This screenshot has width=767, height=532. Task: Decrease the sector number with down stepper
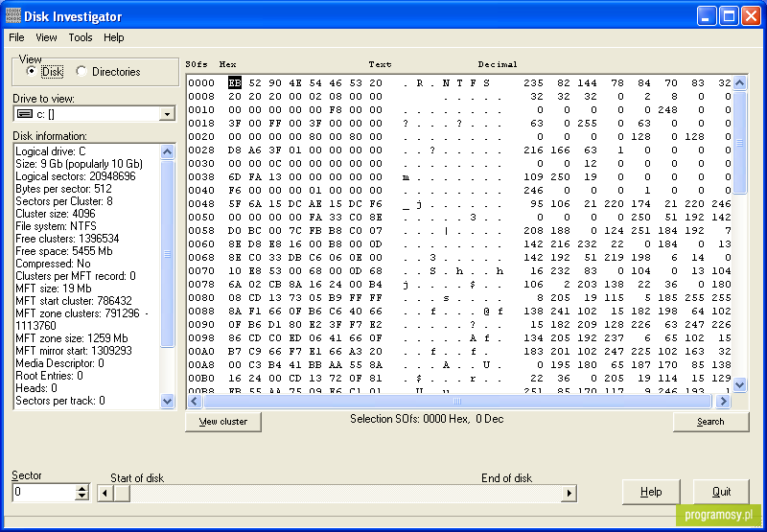(82, 497)
